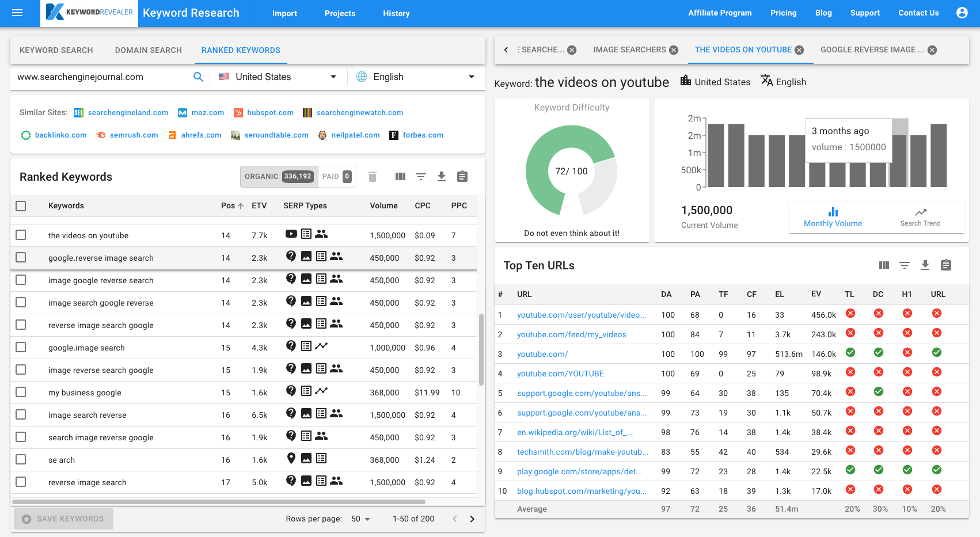Click trend SERP icon in 'google.image search' row
The image size is (980, 537).
pos(321,346)
